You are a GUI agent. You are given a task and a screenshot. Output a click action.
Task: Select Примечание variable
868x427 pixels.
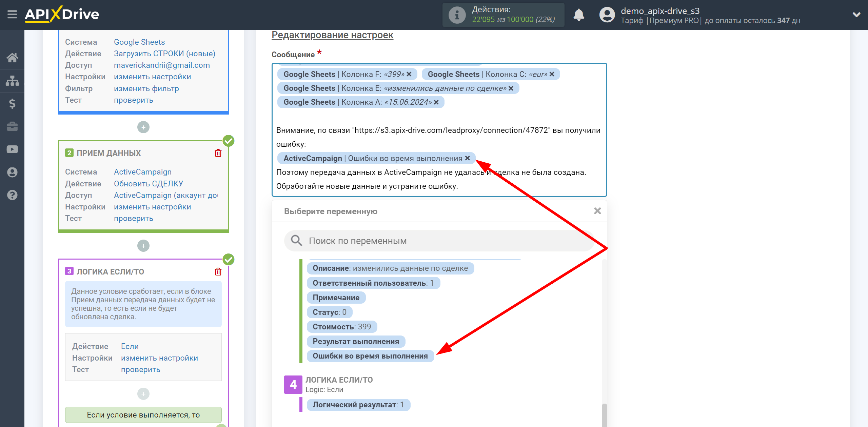coord(336,298)
